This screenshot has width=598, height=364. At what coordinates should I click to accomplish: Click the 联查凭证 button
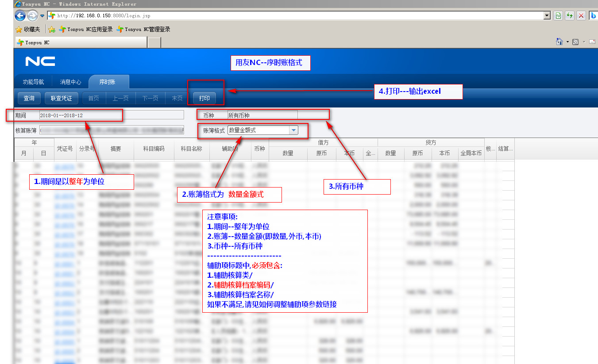61,98
